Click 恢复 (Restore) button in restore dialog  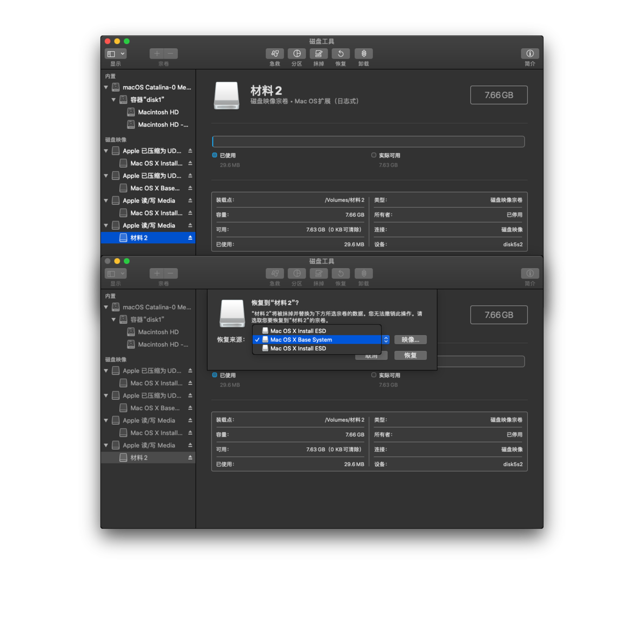click(x=410, y=355)
